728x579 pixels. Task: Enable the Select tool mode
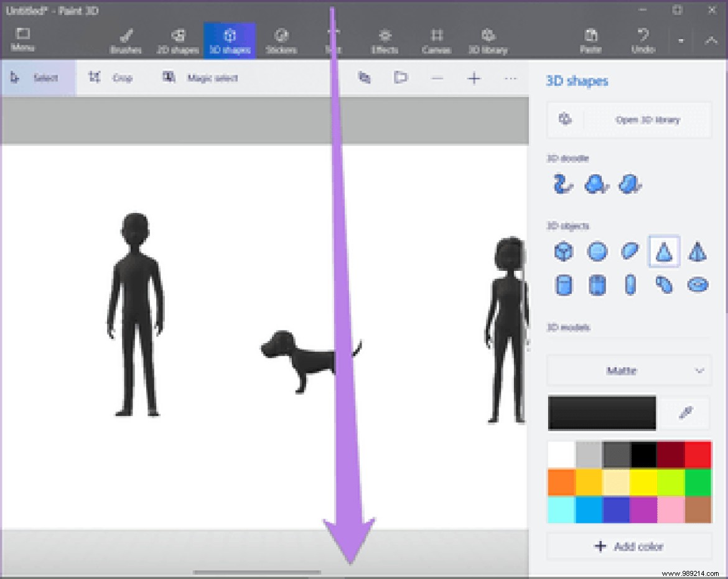point(37,78)
